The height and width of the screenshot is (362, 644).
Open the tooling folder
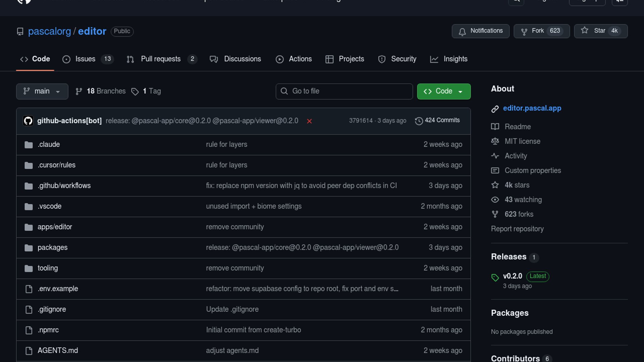48,268
